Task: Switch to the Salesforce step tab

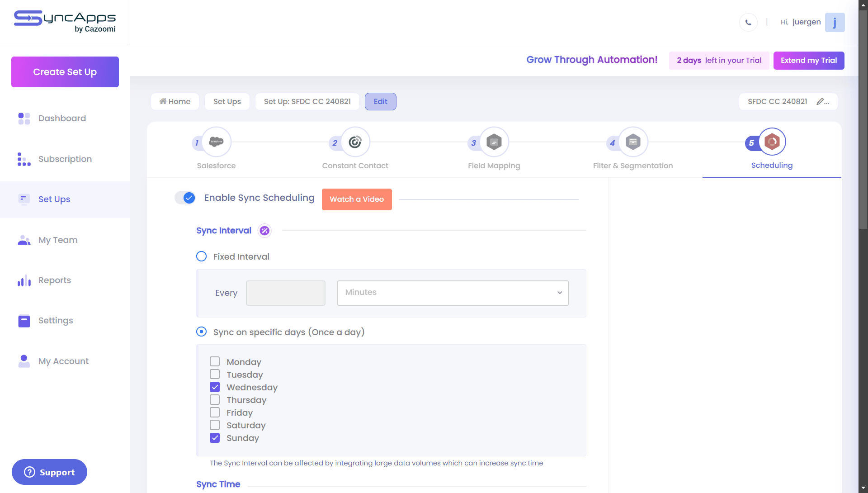Action: pyautogui.click(x=216, y=150)
